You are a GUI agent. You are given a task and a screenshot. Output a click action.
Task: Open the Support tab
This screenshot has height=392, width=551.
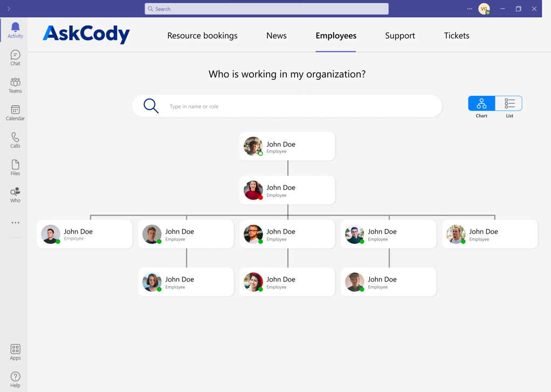[400, 36]
